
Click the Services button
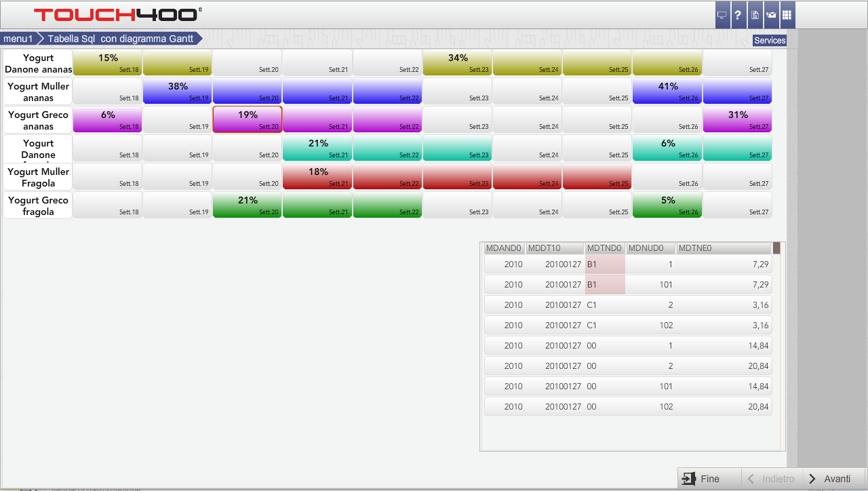click(x=770, y=40)
